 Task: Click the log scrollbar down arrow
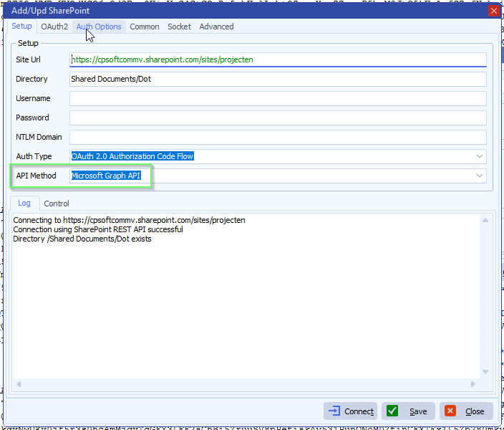[485, 372]
